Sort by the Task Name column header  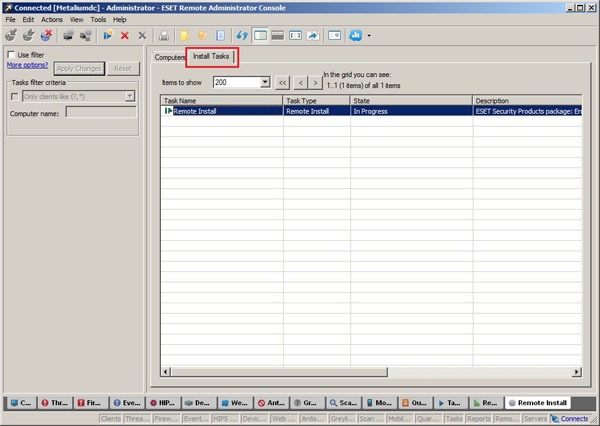(222, 101)
